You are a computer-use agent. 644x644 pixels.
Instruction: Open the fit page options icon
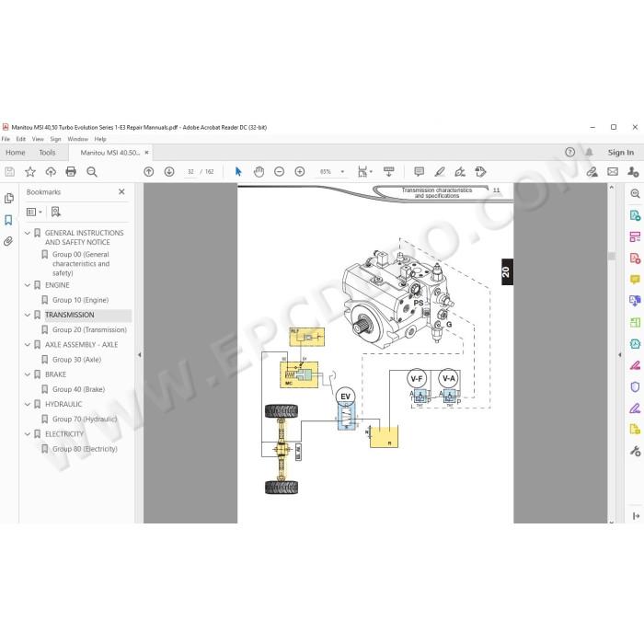(x=364, y=172)
